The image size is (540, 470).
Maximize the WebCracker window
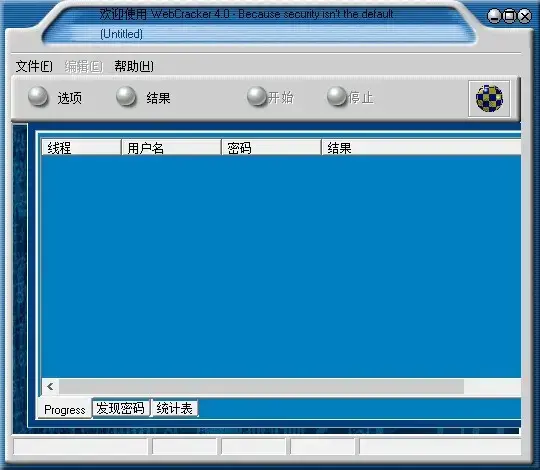509,16
